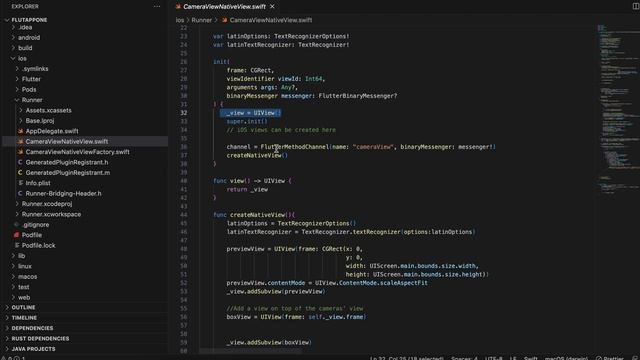Select the CameraViewNativeView.swift editor tab
Screen dimensions: 640x360
224,7
